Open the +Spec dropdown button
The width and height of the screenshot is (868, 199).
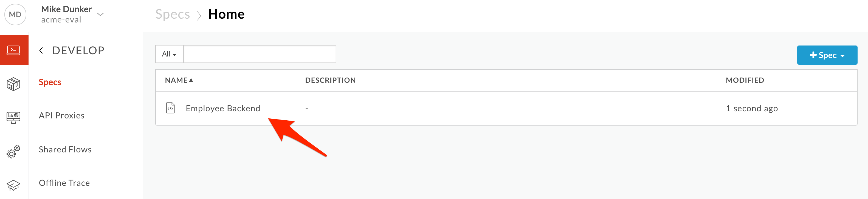pyautogui.click(x=827, y=55)
